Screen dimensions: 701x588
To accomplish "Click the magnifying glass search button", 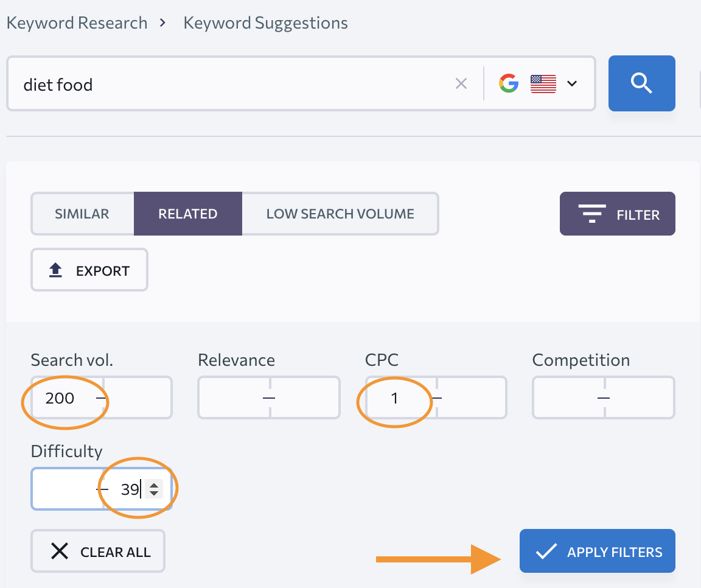I will tap(641, 83).
